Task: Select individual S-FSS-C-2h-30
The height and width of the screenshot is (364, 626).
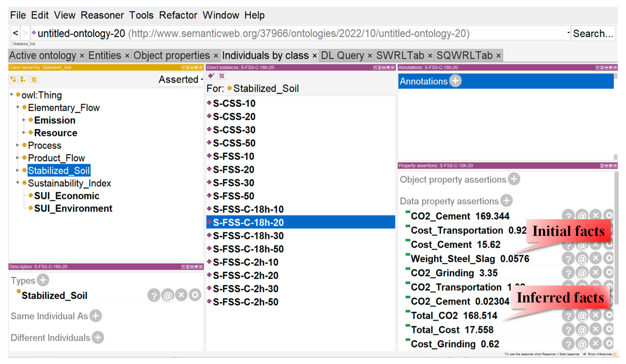Action: 245,289
